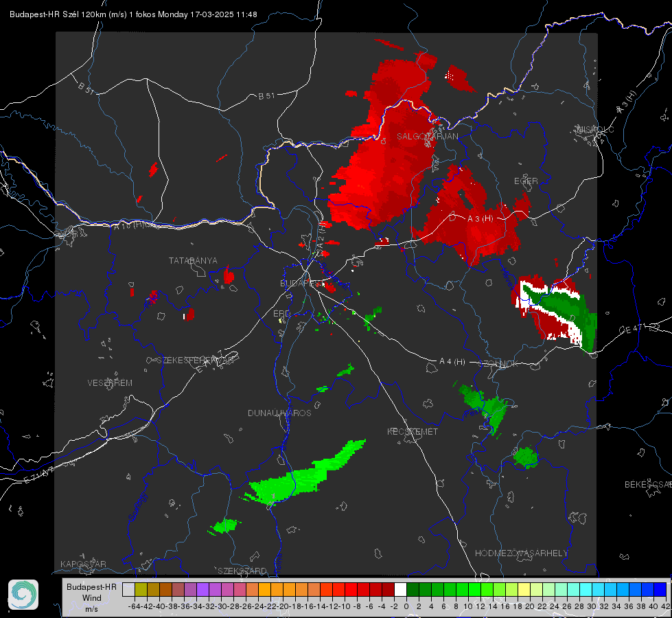
Task: Click the SZÉKESFEHÉRVÁR city label
Action: pos(195,360)
